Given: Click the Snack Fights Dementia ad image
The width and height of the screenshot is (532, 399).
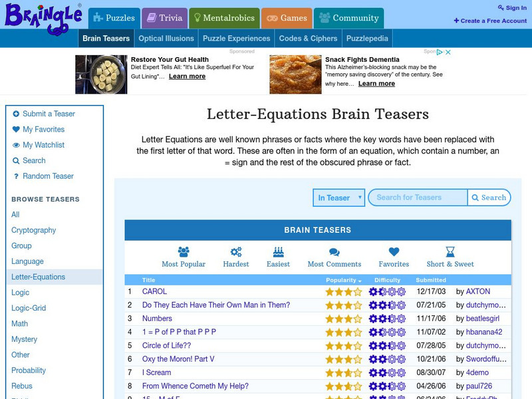Looking at the screenshot, I should click(295, 74).
